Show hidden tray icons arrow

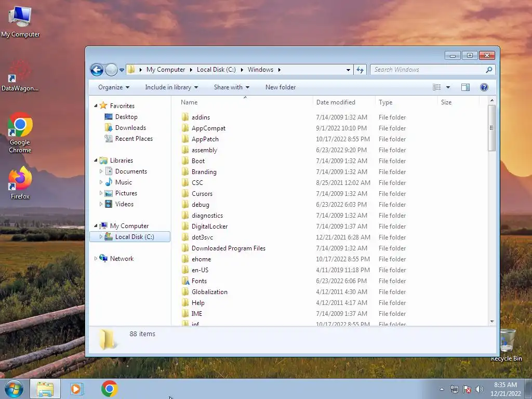tap(442, 389)
